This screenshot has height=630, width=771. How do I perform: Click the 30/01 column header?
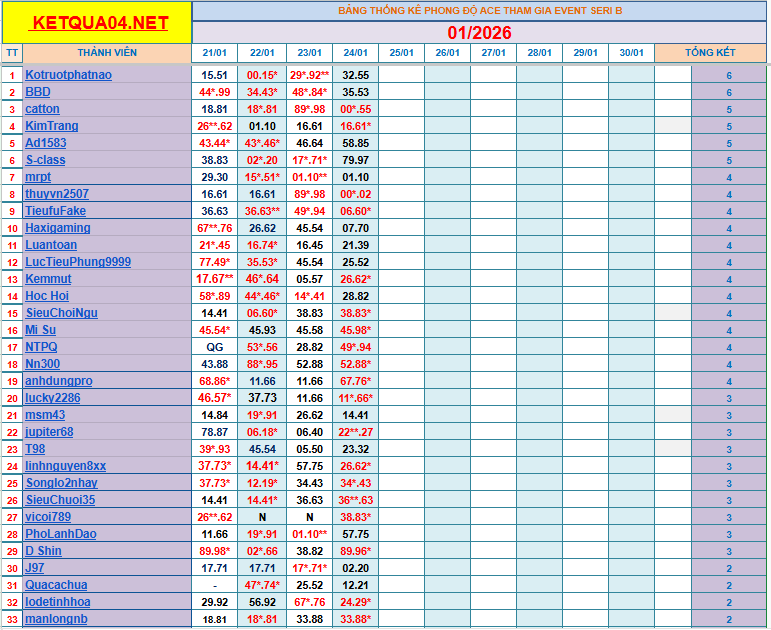click(631, 53)
